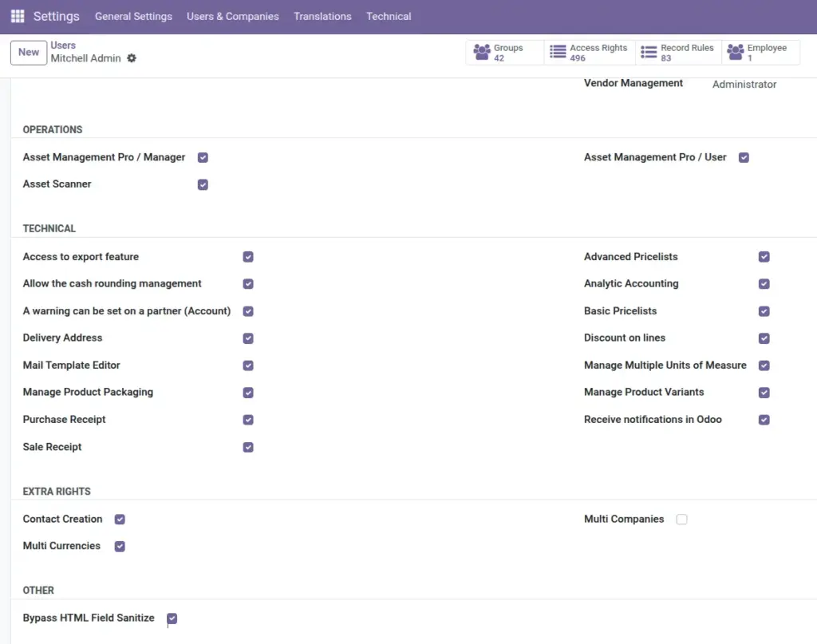Click Mitchell Admin record name
Image resolution: width=817 pixels, height=644 pixels.
pyautogui.click(x=85, y=58)
